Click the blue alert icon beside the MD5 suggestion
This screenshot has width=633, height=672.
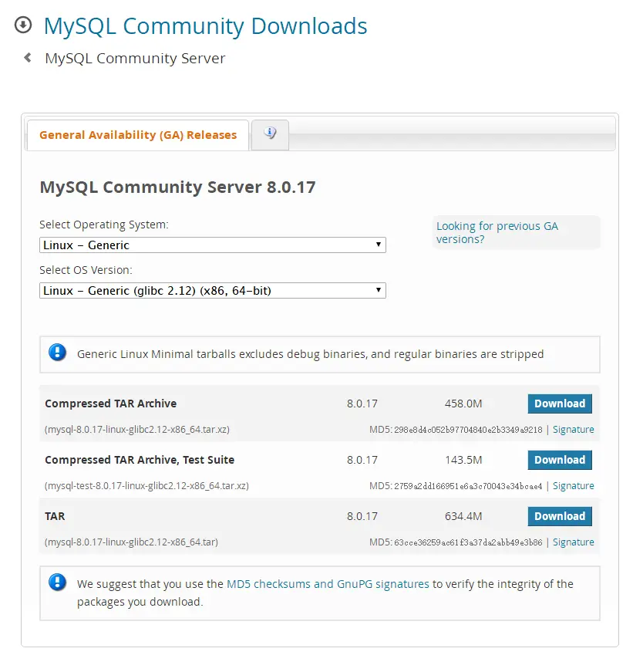pyautogui.click(x=57, y=583)
